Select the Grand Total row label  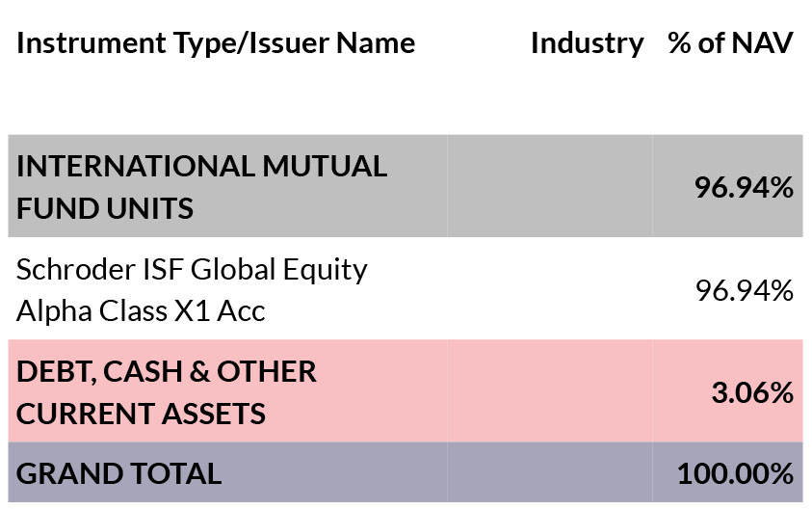[x=119, y=473]
